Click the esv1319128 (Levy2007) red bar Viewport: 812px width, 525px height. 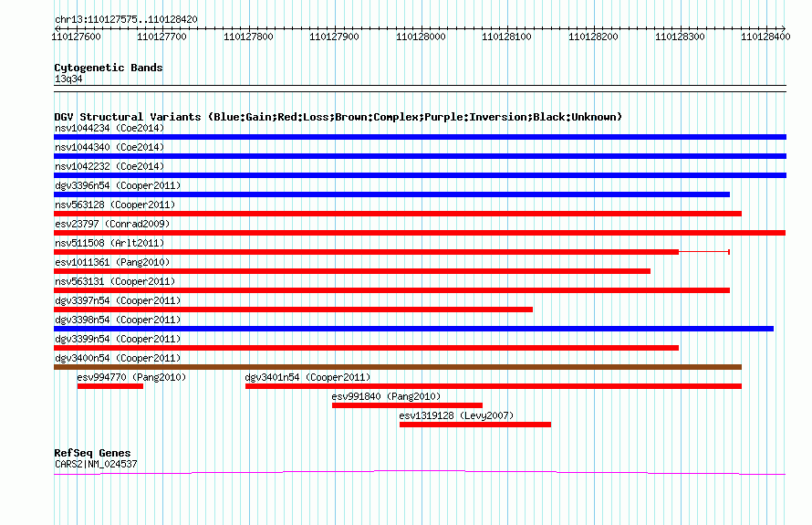475,425
